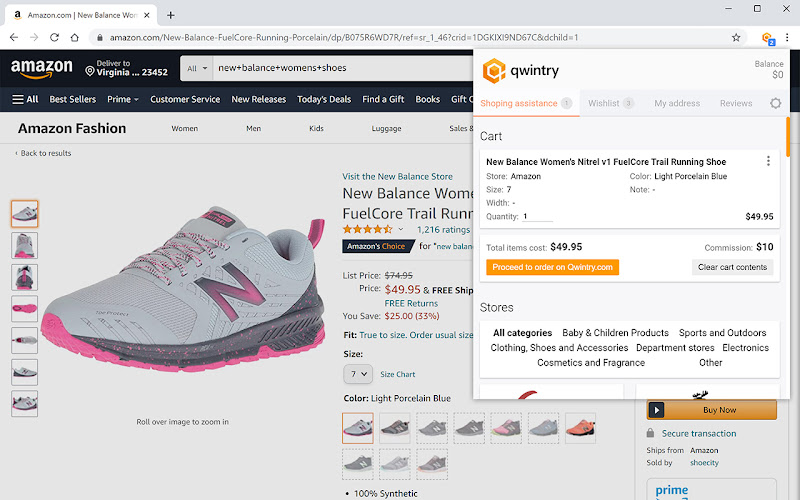The image size is (800, 500).
Task: Open the My address tab
Action: tap(677, 103)
